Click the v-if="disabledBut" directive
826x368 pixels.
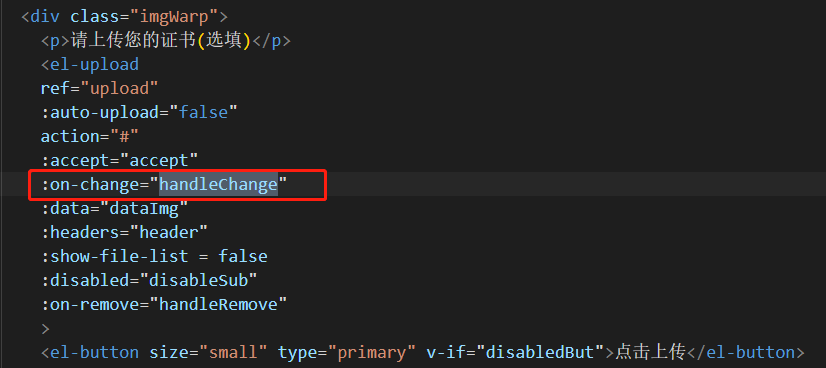[516, 353]
